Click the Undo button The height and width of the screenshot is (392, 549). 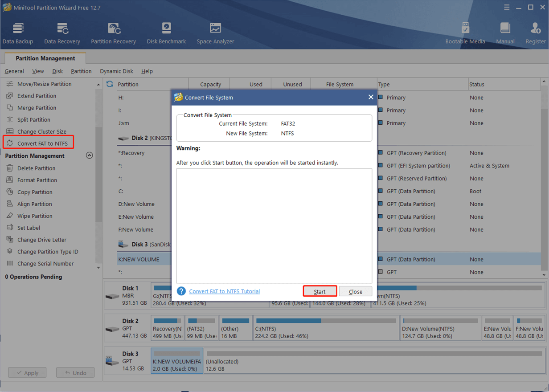point(75,373)
